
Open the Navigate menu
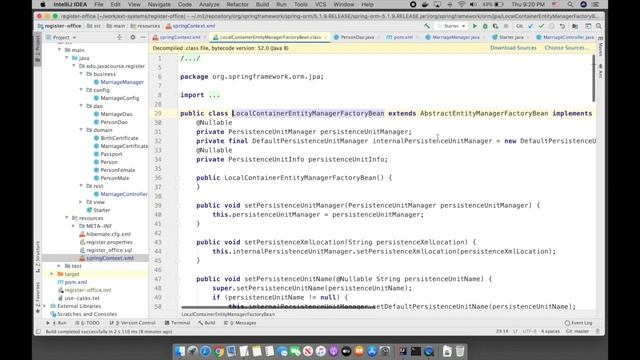pos(159,4)
